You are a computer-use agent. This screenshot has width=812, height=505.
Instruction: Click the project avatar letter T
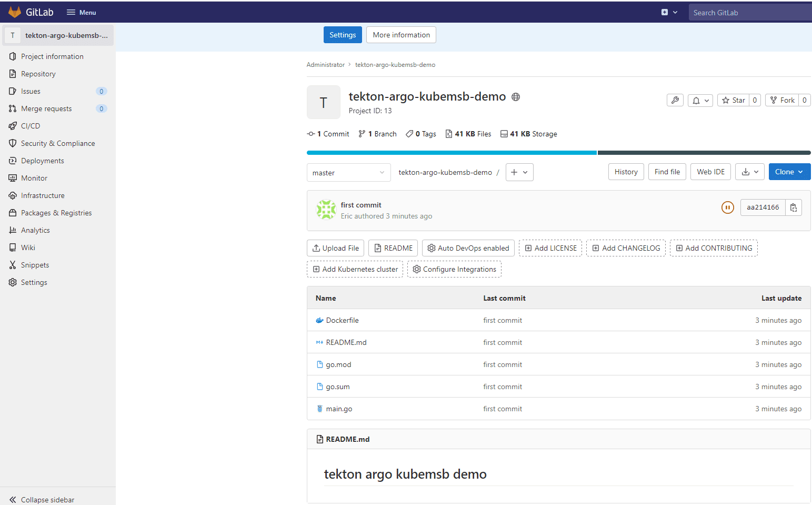(324, 102)
